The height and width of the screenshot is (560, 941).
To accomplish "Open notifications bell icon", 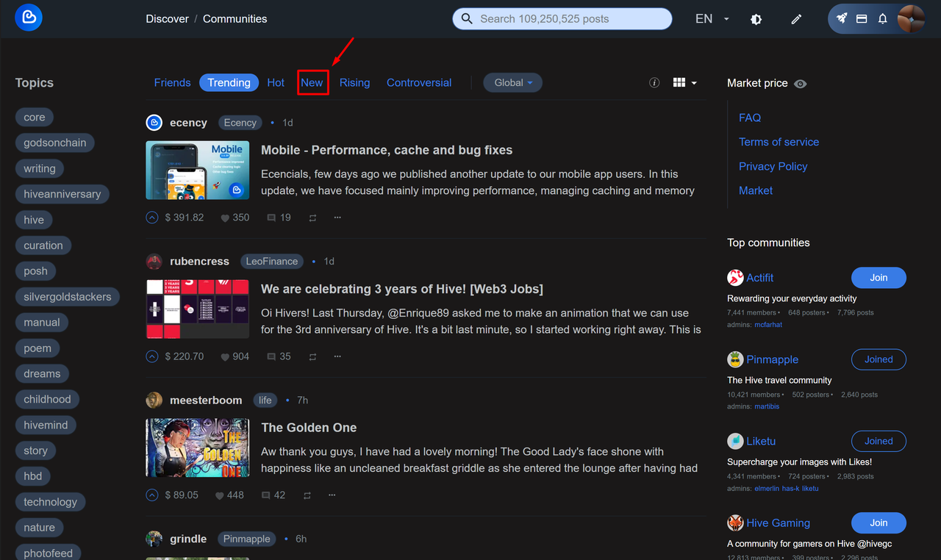I will (883, 18).
